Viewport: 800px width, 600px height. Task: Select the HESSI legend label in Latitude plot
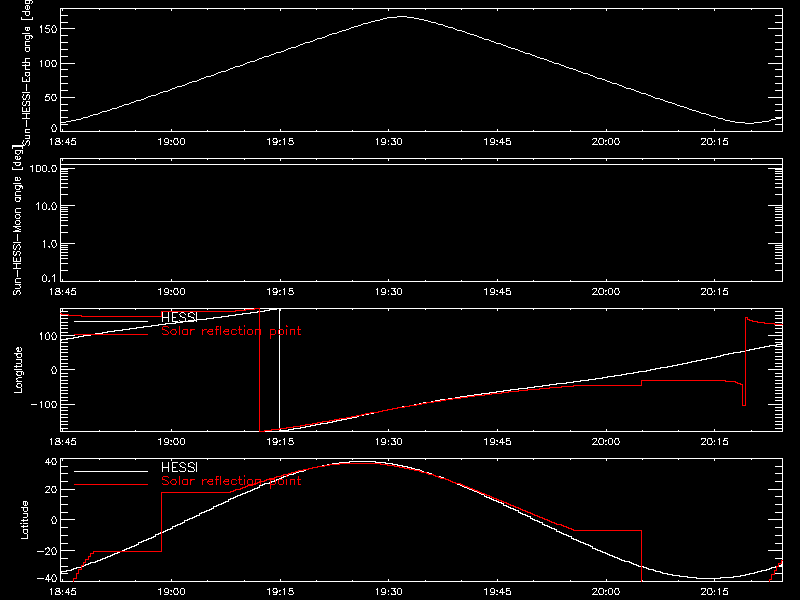click(179, 467)
